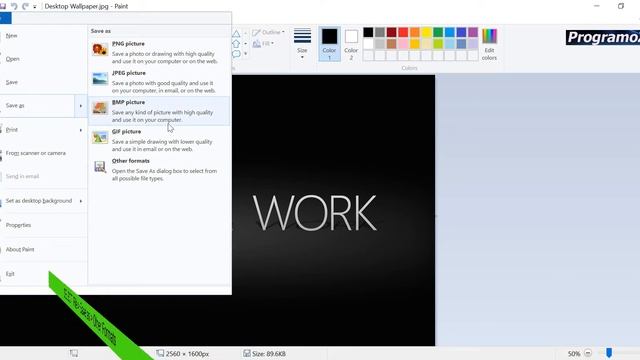The image size is (640, 360).
Task: Pick the white color swatch
Action: coord(368,44)
